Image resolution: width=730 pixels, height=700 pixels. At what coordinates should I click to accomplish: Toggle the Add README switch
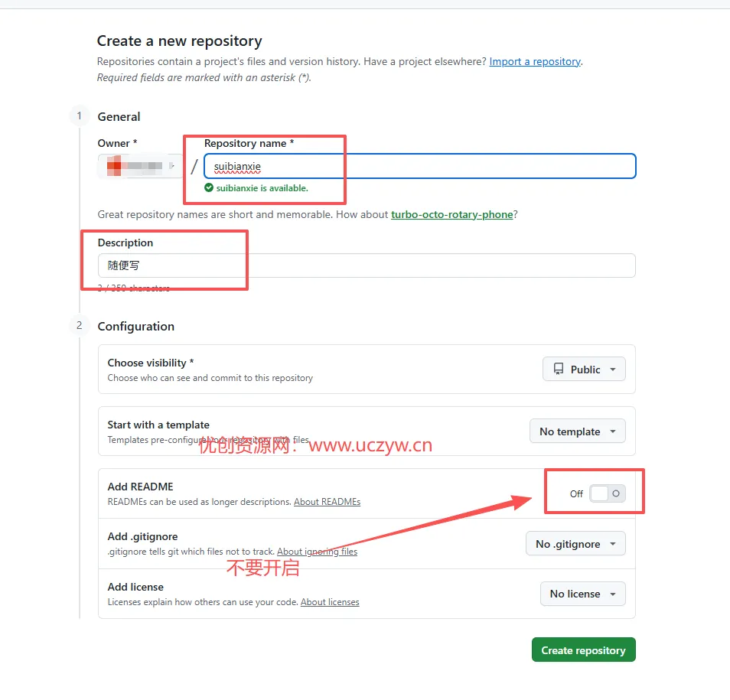tap(608, 493)
